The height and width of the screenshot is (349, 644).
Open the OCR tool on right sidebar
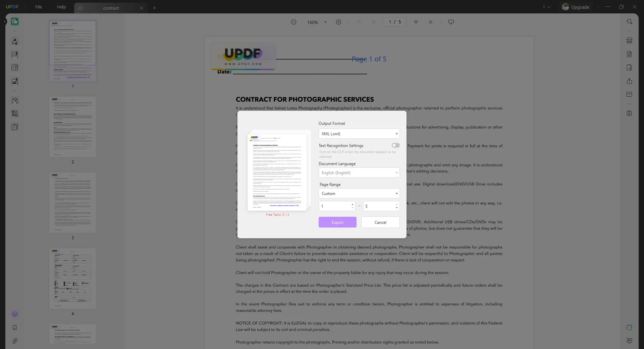point(630,40)
